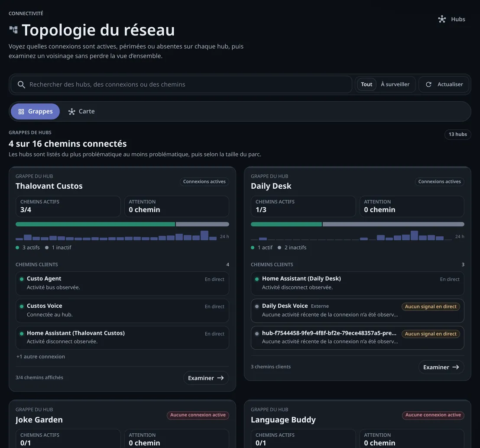Click Aucun signal en direct on Daily Desk Voice
This screenshot has height=448, width=480.
[431, 306]
